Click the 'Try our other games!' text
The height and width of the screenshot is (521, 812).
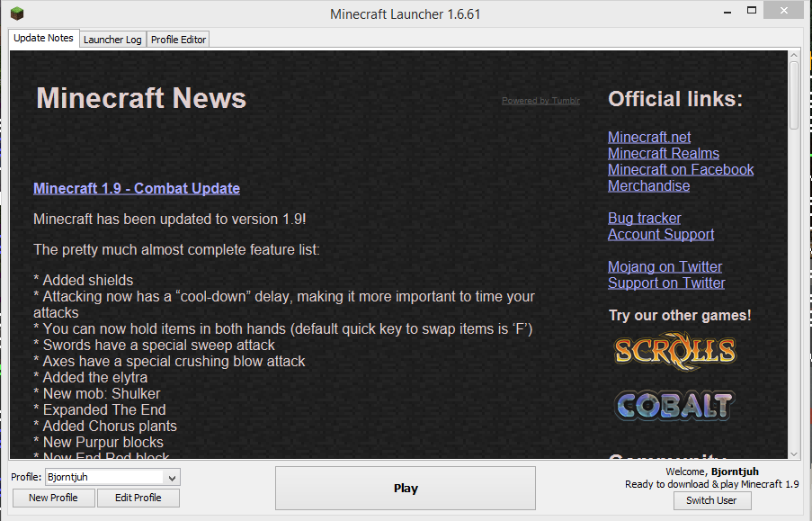tap(680, 315)
